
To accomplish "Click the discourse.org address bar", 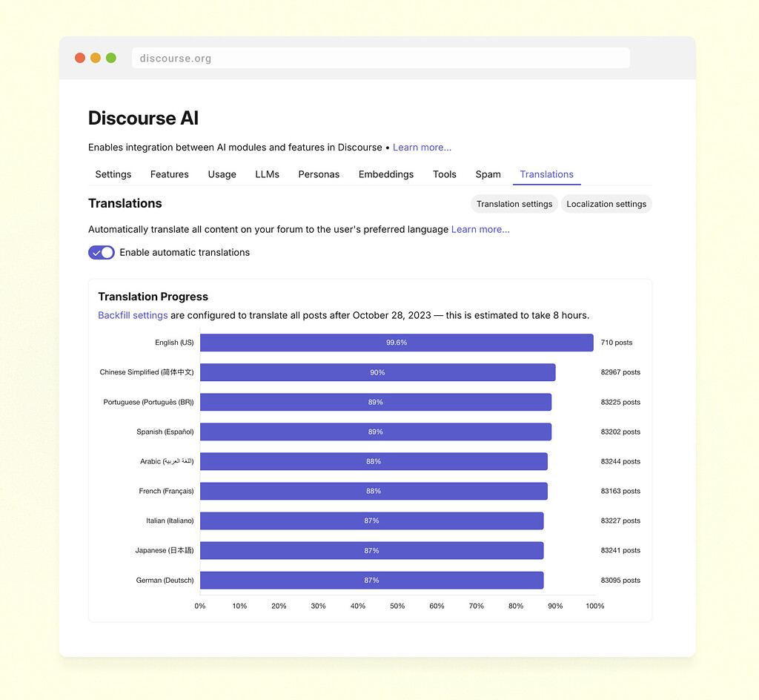I will click(380, 59).
